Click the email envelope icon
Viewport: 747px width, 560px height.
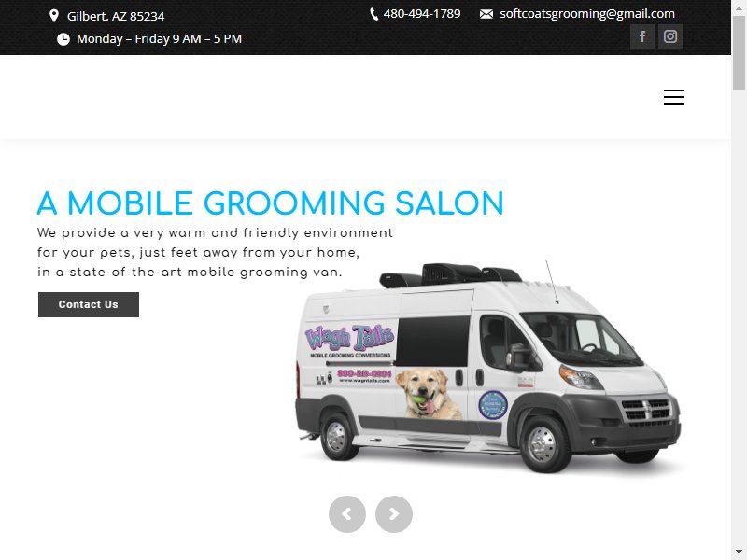pyautogui.click(x=486, y=14)
